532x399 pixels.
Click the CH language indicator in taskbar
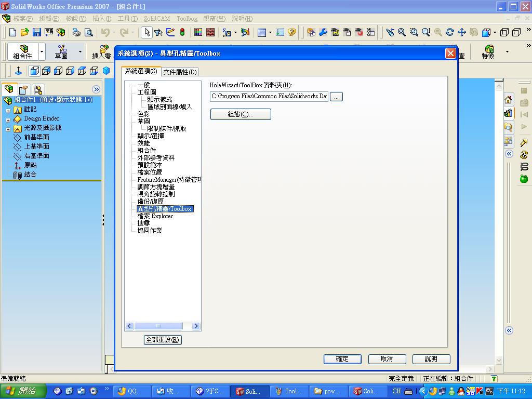(x=396, y=391)
